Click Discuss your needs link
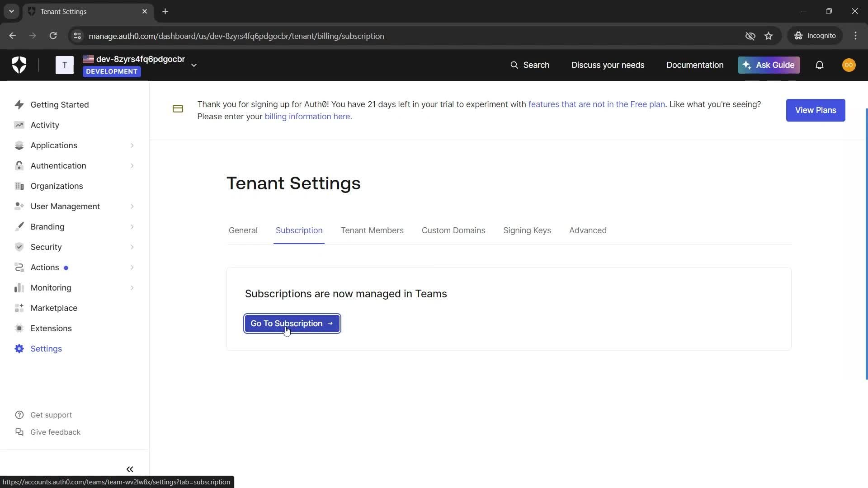Viewport: 868px width, 488px height. tap(608, 65)
